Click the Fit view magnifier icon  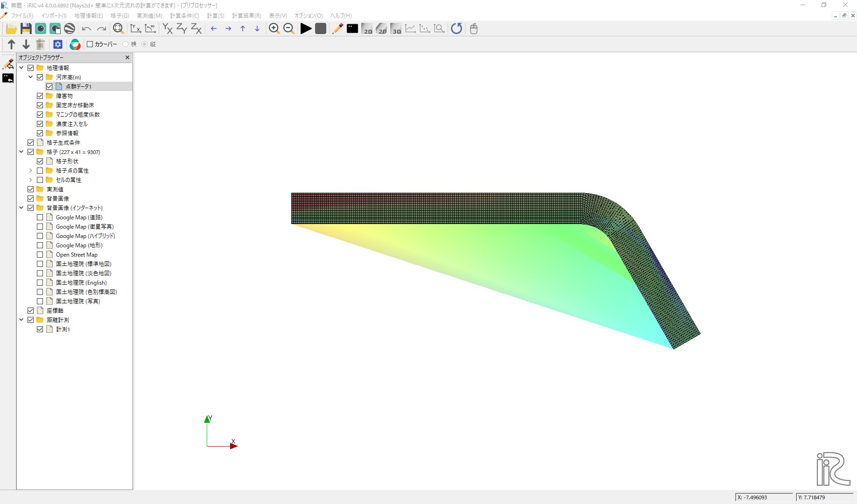coord(118,29)
